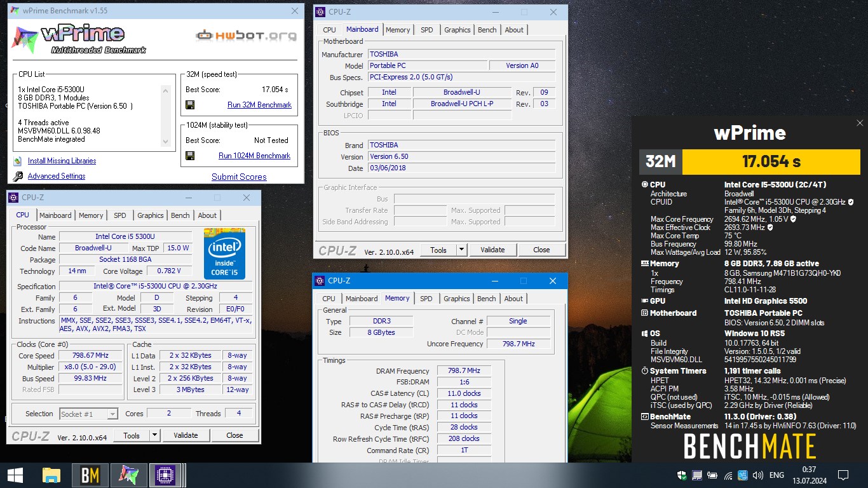The width and height of the screenshot is (868, 488).
Task: Click the Intel Core i5 logo in CPU-Z
Action: click(x=225, y=254)
